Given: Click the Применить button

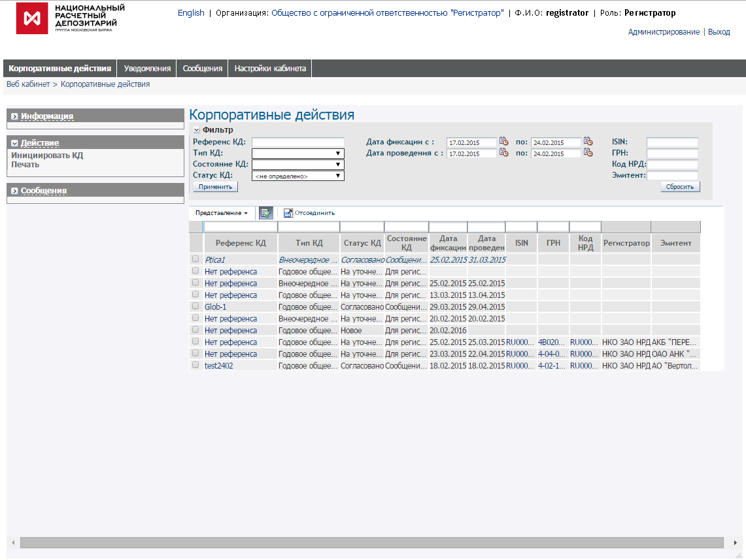Looking at the screenshot, I should pyautogui.click(x=216, y=187).
